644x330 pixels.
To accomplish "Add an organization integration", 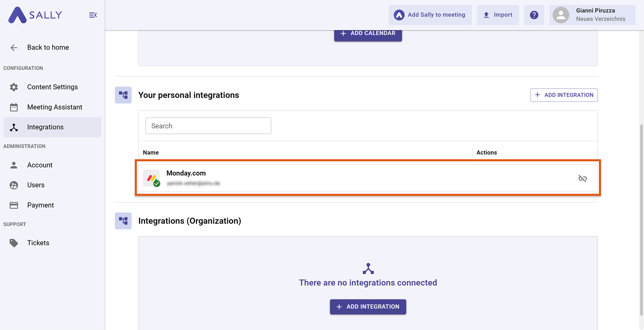I will [368, 307].
